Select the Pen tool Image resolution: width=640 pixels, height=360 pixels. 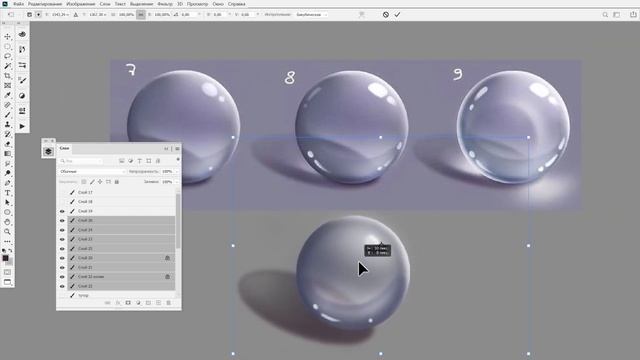click(7, 183)
